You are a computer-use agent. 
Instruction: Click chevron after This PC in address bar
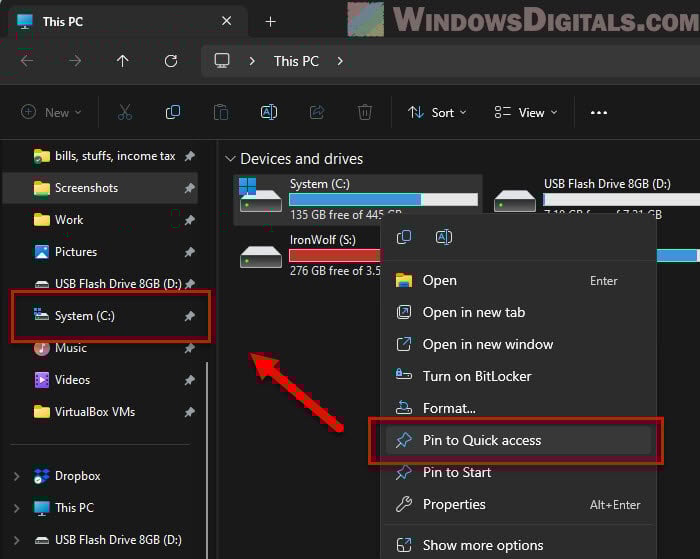[x=340, y=61]
